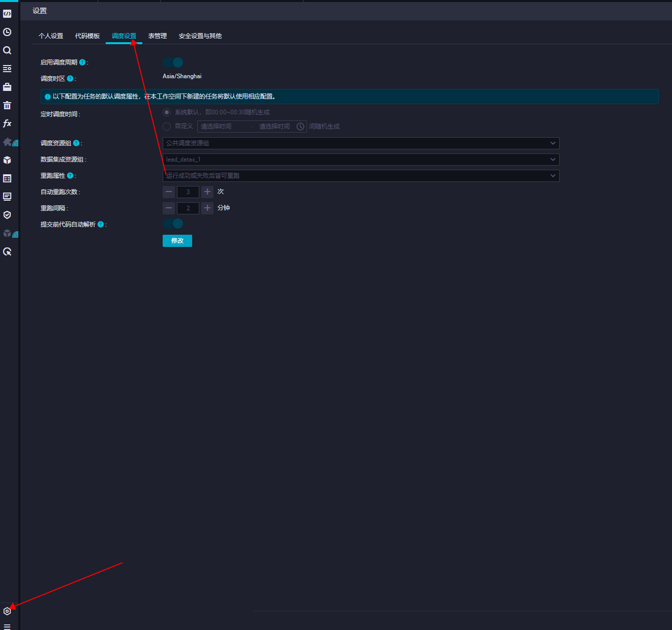Decrease 自动重跑次数 with minus button

point(169,192)
